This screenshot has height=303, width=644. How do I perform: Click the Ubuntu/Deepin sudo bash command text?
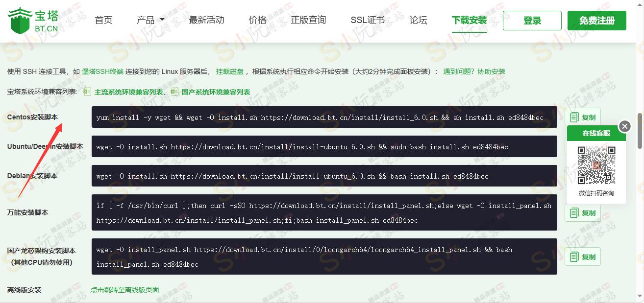(x=302, y=147)
